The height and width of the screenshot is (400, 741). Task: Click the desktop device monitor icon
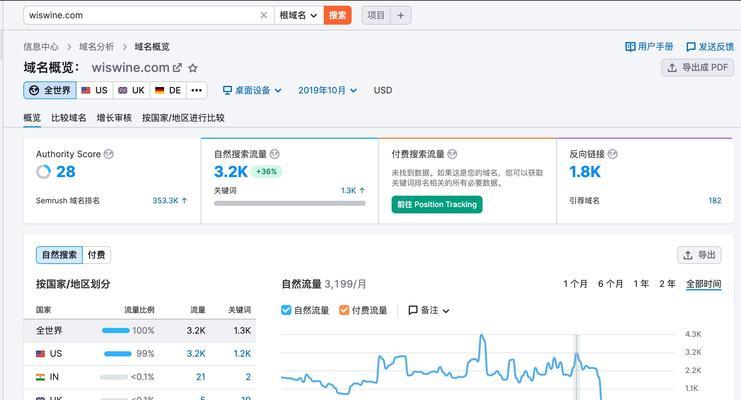click(227, 90)
